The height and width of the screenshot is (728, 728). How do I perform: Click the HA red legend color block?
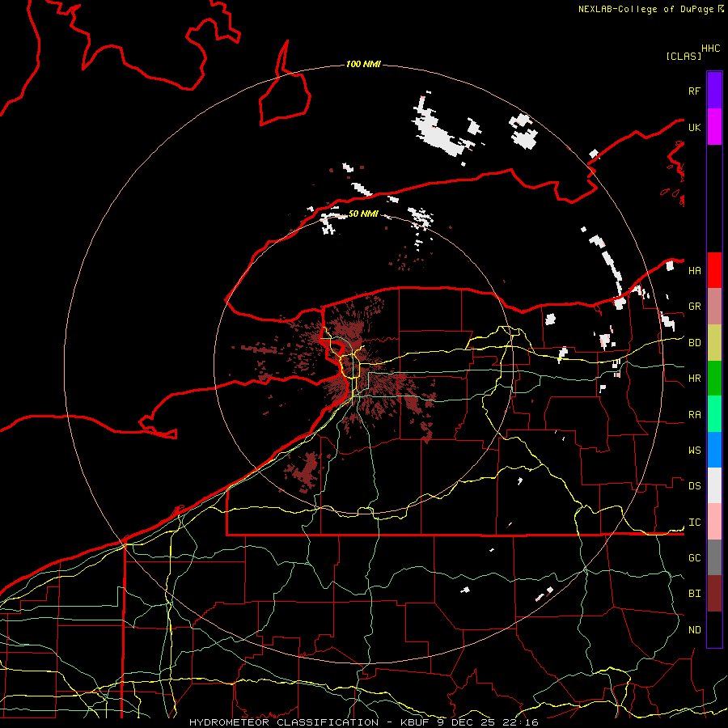(x=714, y=270)
